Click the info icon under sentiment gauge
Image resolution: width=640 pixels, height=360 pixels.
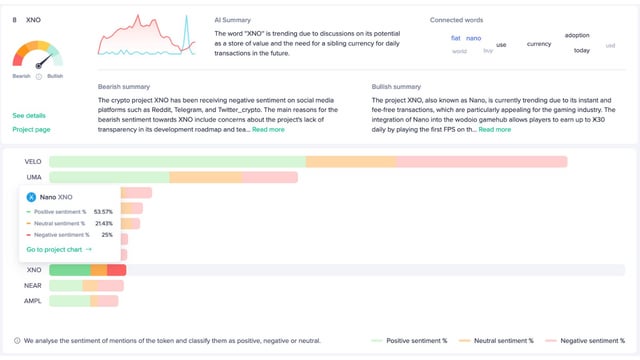[x=39, y=77]
